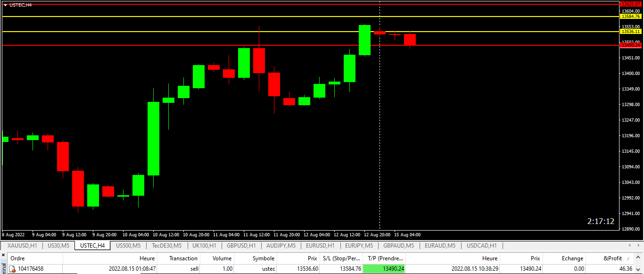644x274 pixels.
Task: Close the terminal panel with X
Action: [x=3, y=256]
